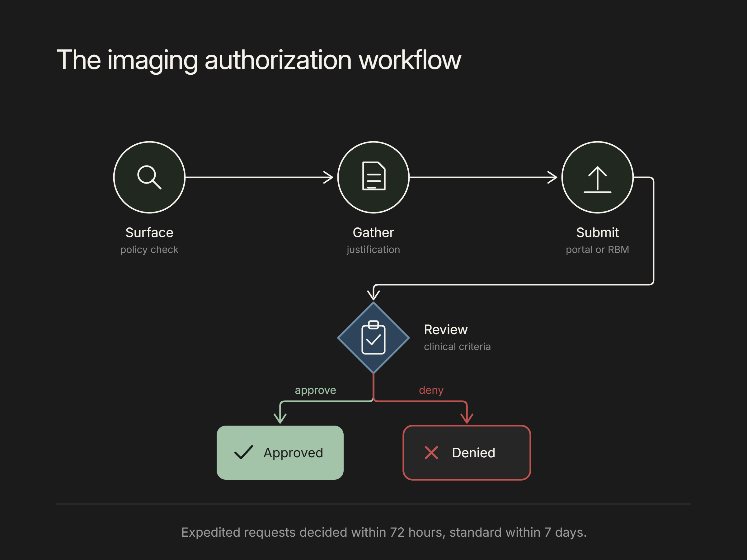Select the Approved outcome box
The image size is (747, 560).
tap(280, 453)
